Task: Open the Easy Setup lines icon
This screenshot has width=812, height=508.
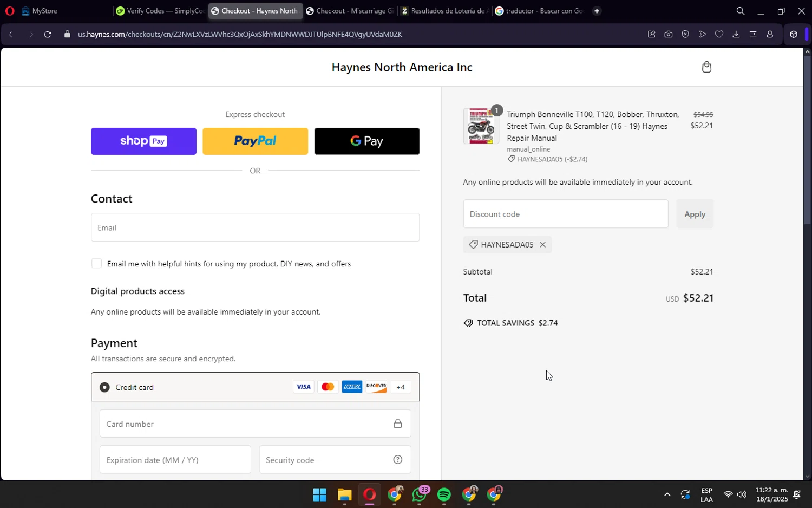Action: [x=753, y=34]
